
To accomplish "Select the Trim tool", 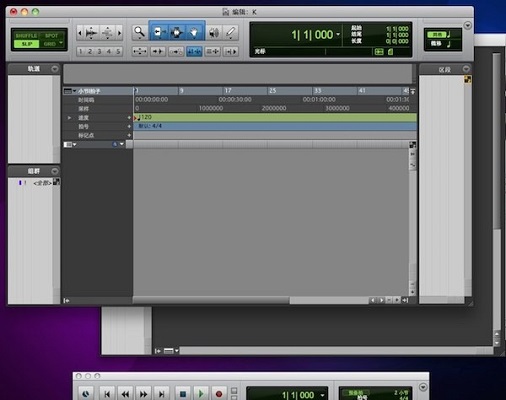I will point(159,32).
